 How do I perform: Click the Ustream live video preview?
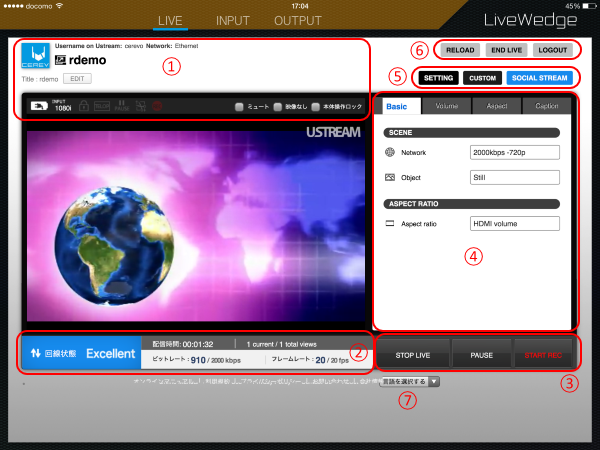coord(196,226)
